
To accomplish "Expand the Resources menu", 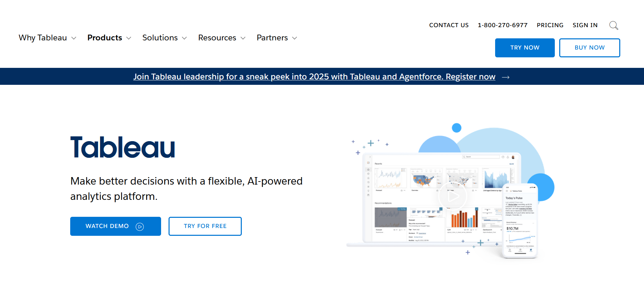I will tap(222, 38).
